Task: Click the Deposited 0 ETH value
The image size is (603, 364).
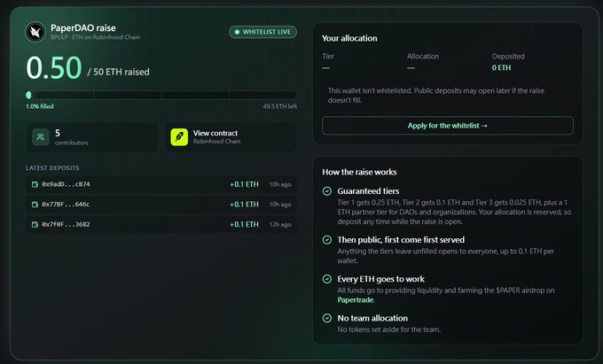Action: pyautogui.click(x=502, y=68)
